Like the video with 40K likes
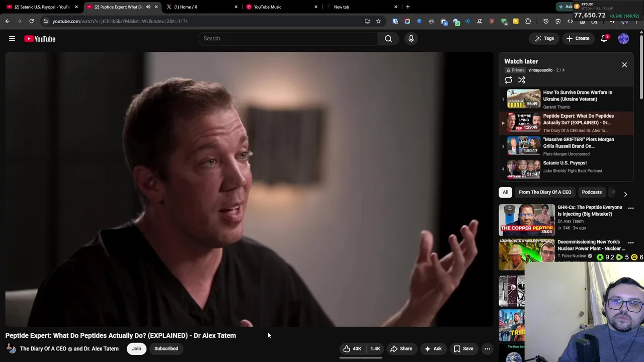The image size is (644, 362). click(352, 349)
